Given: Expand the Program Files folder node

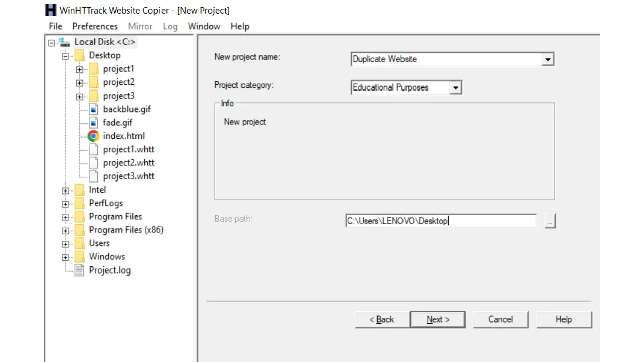Looking at the screenshot, I should [65, 217].
